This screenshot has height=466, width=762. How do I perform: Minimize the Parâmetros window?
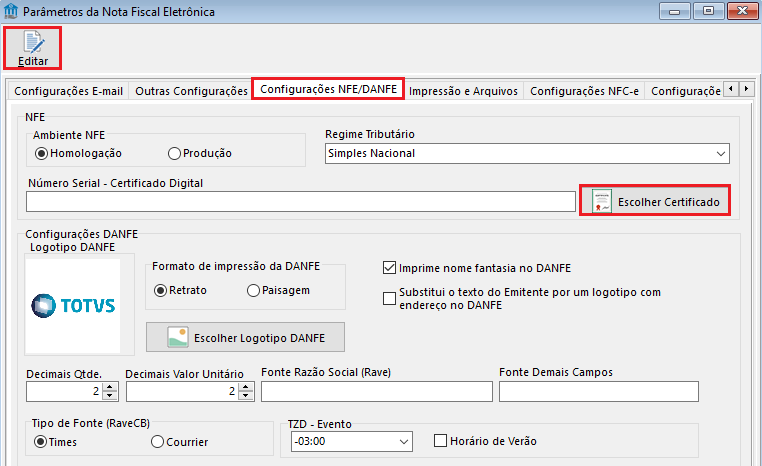675,11
